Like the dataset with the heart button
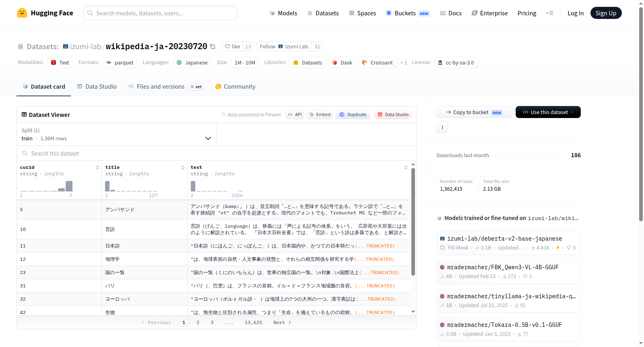Screen dimensions: 644x347 [233, 47]
